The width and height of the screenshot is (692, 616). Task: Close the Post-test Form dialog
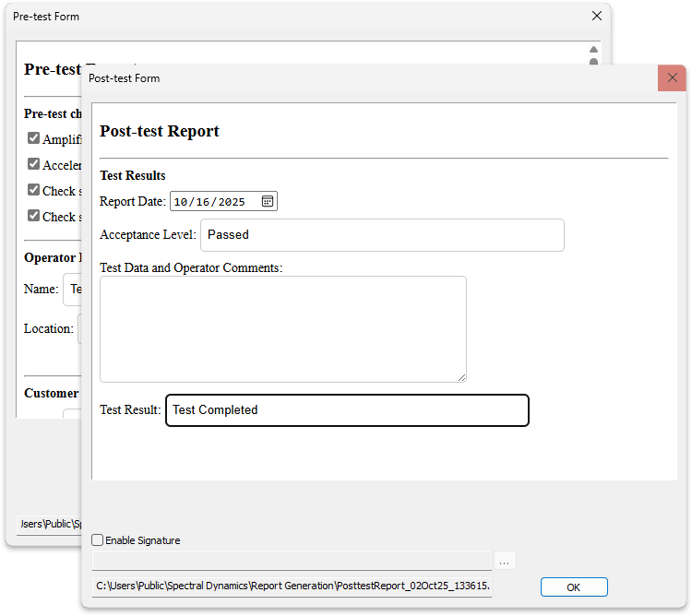672,78
